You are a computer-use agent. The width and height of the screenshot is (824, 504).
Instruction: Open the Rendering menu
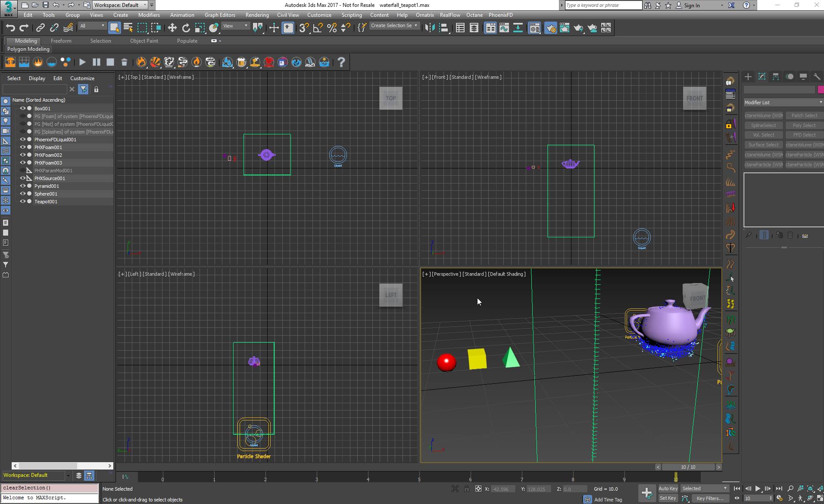point(257,15)
